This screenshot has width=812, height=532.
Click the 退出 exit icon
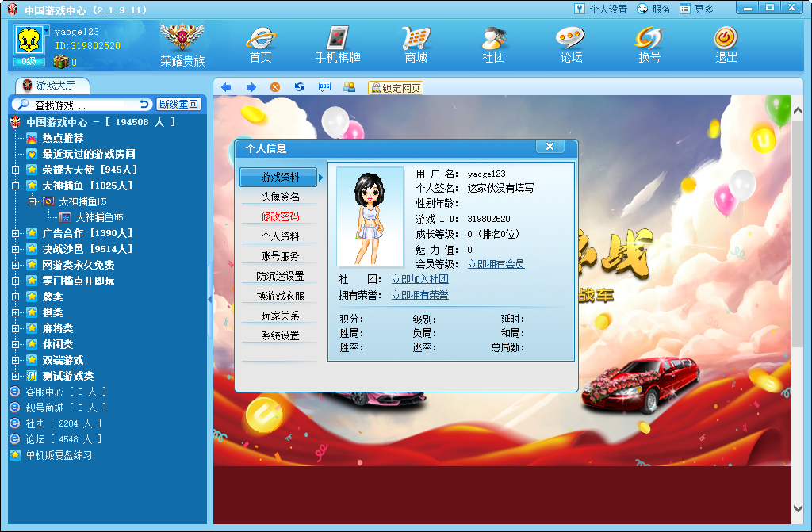click(x=726, y=45)
